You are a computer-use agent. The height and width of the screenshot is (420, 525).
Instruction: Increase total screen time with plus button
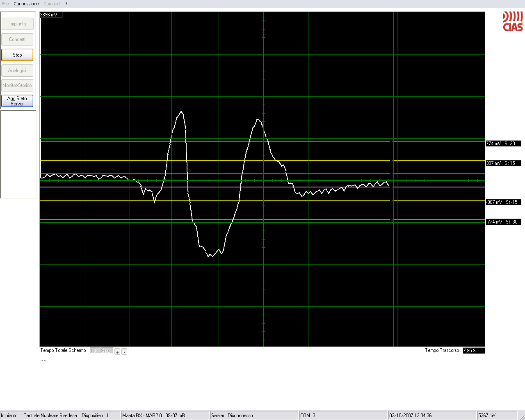pyautogui.click(x=117, y=352)
